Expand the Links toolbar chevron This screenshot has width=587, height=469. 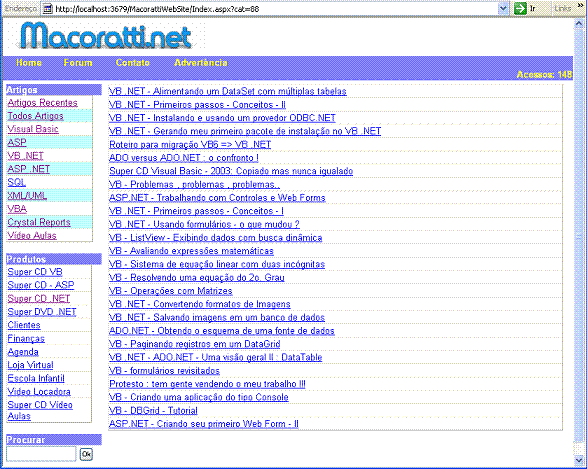[x=580, y=7]
